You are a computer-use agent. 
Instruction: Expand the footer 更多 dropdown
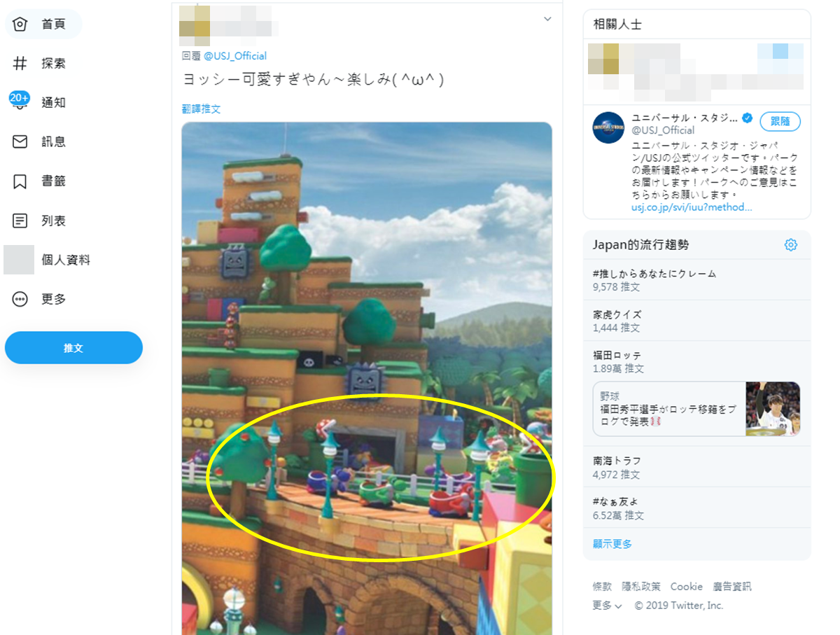pyautogui.click(x=608, y=606)
